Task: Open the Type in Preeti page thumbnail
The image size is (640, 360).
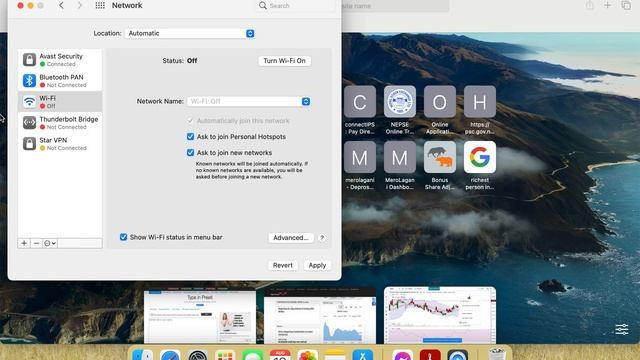Action: [x=200, y=317]
